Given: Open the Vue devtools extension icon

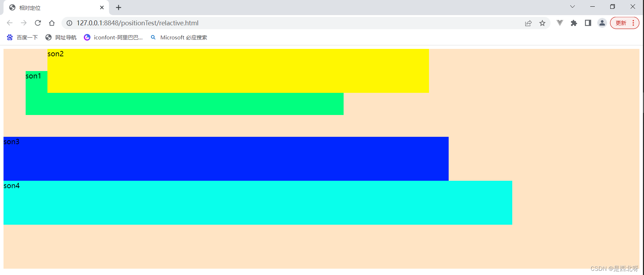Looking at the screenshot, I should pos(560,23).
